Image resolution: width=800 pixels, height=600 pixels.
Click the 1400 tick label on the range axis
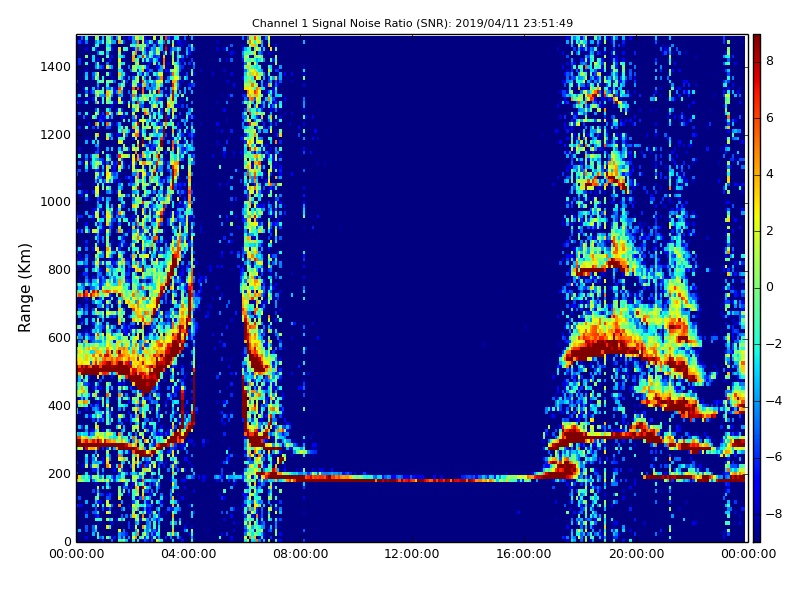coord(56,67)
